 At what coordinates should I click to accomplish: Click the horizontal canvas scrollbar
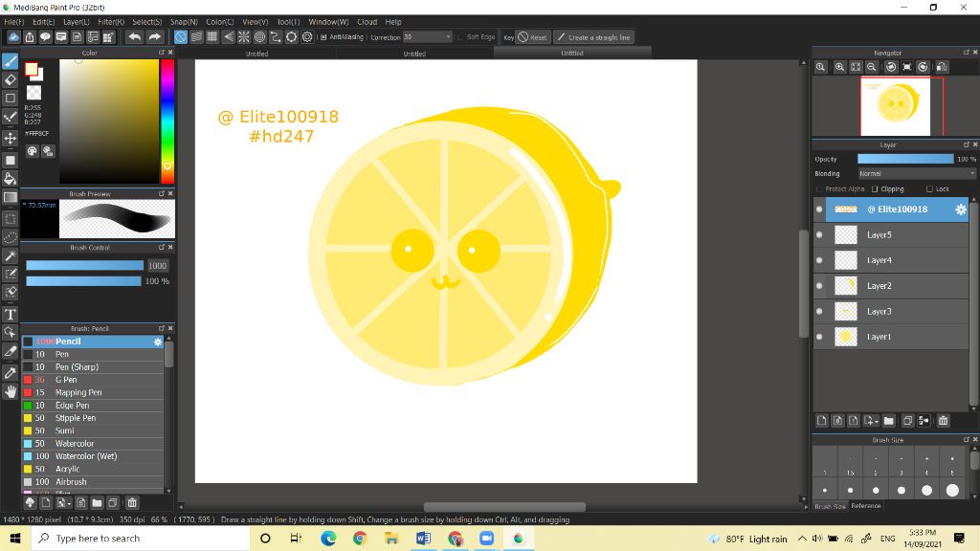click(504, 507)
